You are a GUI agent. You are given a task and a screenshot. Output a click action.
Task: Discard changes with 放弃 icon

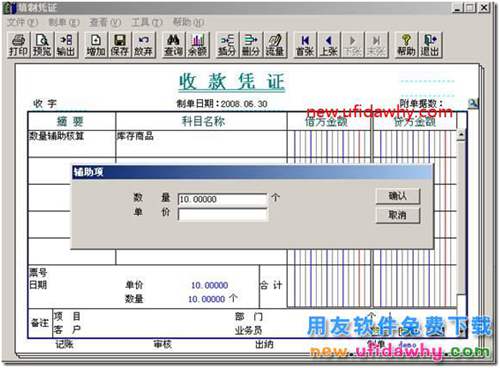click(143, 45)
